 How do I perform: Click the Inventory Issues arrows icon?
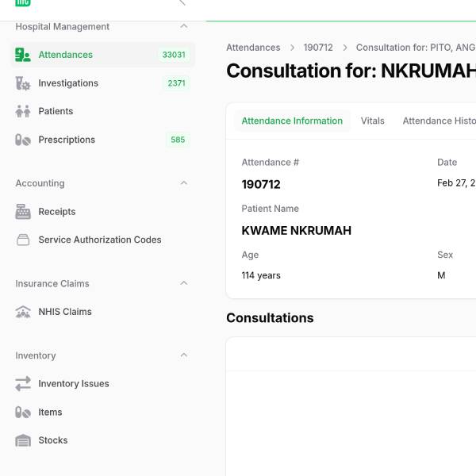(x=23, y=384)
